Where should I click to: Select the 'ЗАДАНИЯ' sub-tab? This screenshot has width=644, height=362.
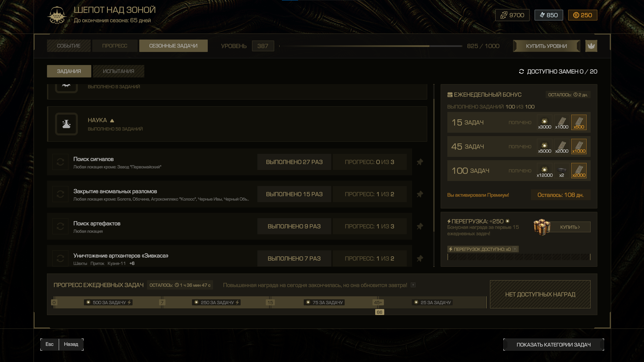69,71
